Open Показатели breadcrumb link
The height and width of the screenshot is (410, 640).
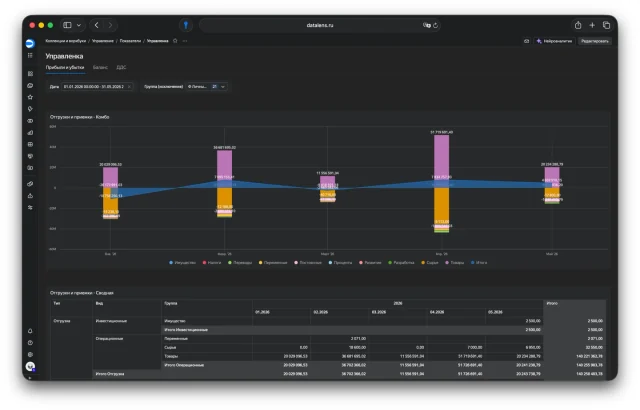point(130,41)
